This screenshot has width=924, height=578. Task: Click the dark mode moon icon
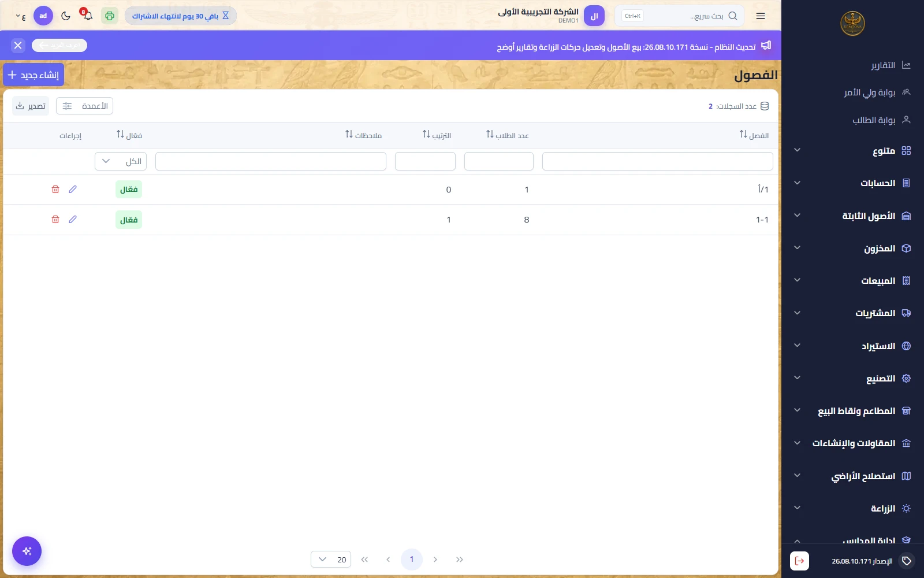point(66,16)
